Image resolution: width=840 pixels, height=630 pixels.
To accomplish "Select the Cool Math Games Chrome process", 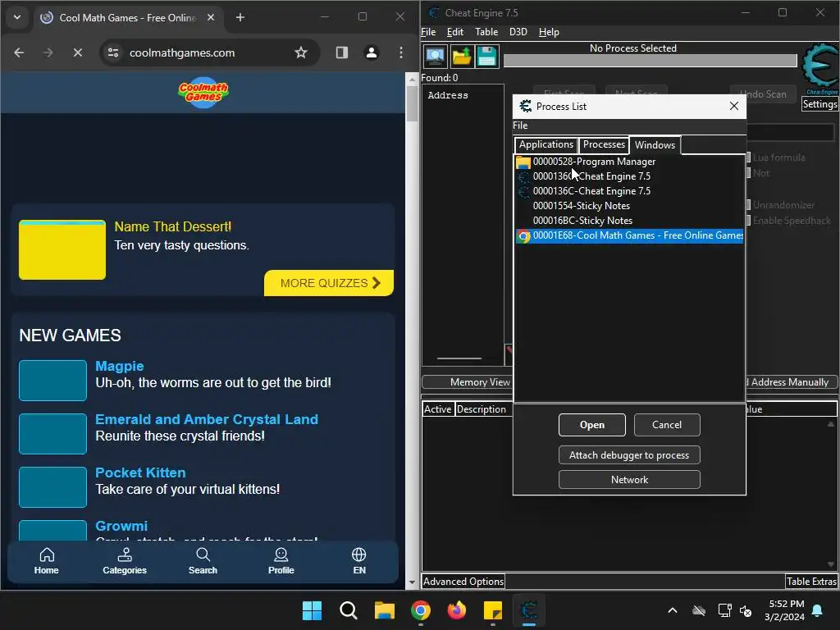I will pos(629,235).
